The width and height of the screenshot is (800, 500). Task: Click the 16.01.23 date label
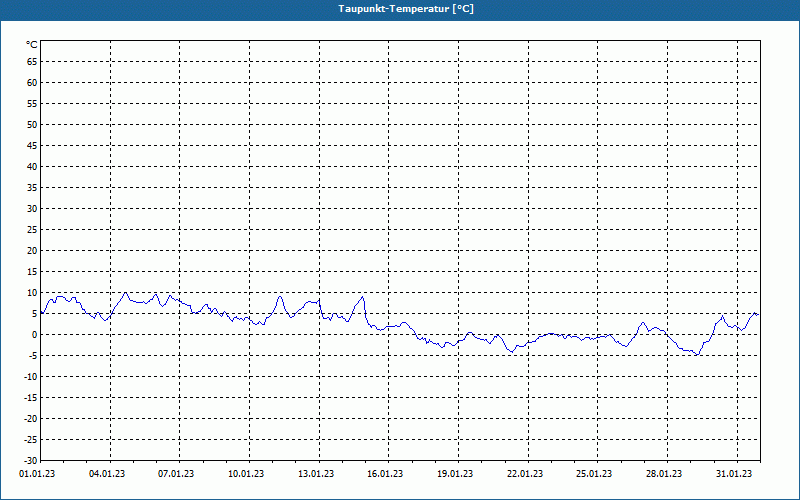[x=385, y=474]
